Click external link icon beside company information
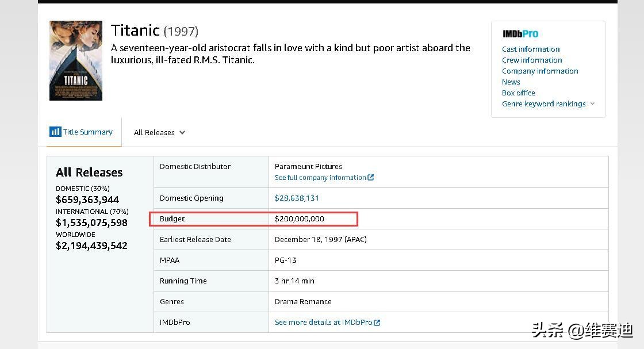 371,178
